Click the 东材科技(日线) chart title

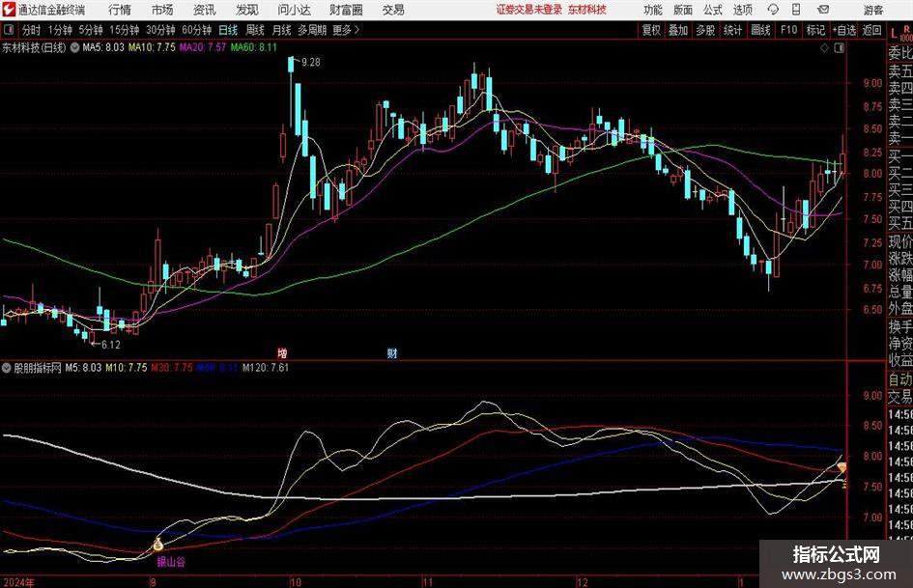pyautogui.click(x=34, y=47)
